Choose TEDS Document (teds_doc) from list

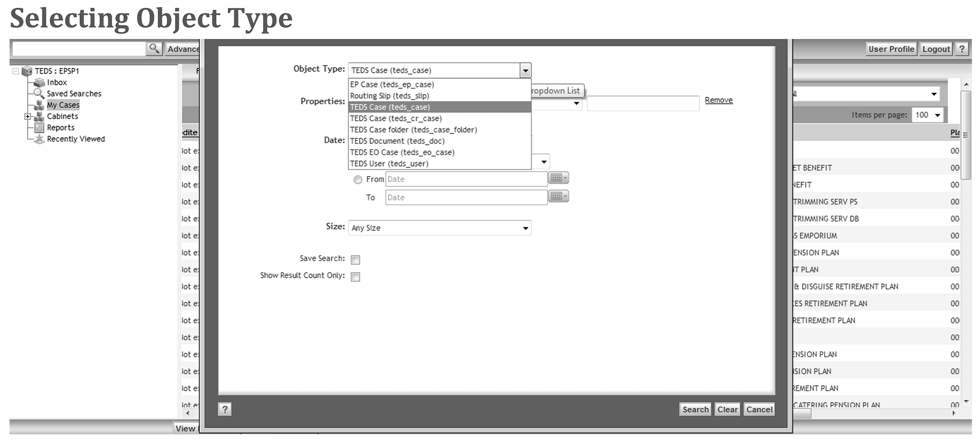397,141
